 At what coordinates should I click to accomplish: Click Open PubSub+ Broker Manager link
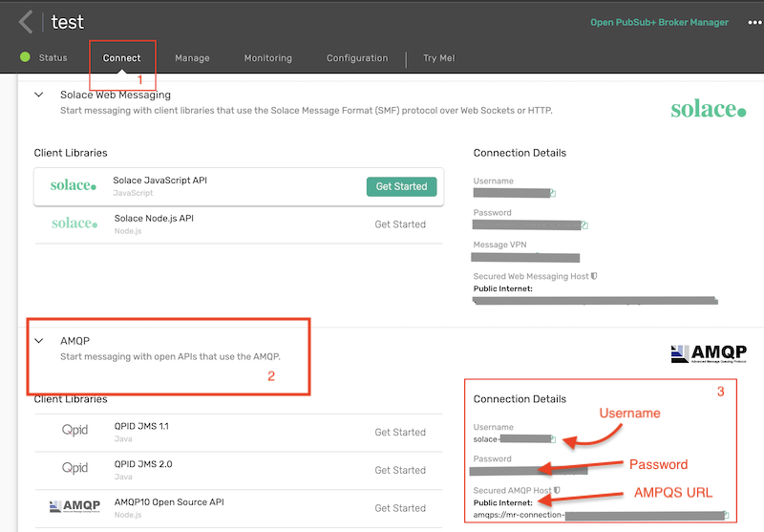click(659, 22)
